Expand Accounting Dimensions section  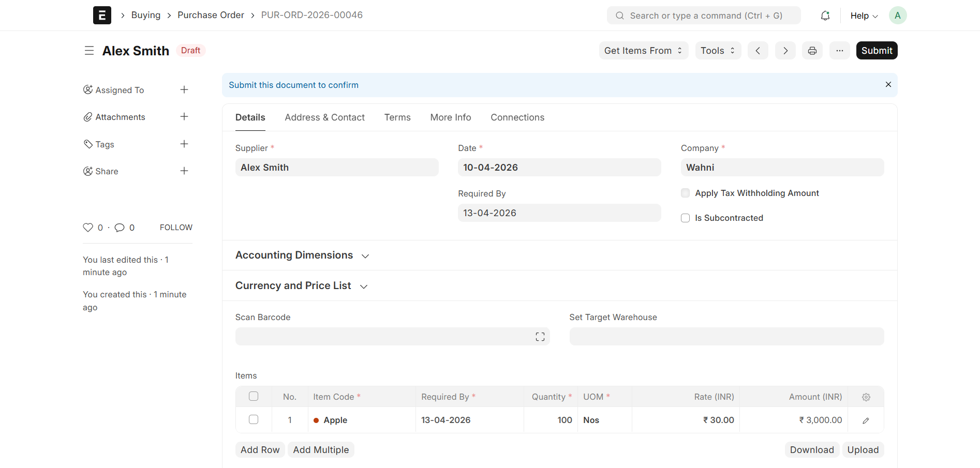point(302,255)
